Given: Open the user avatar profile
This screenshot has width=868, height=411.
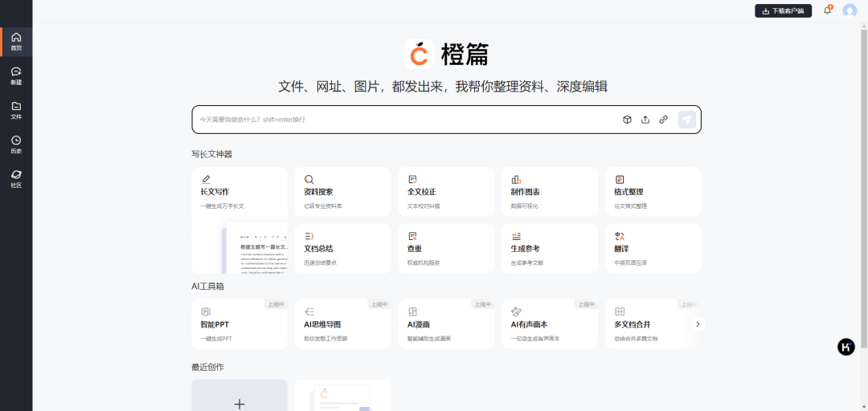Looking at the screenshot, I should pyautogui.click(x=850, y=11).
